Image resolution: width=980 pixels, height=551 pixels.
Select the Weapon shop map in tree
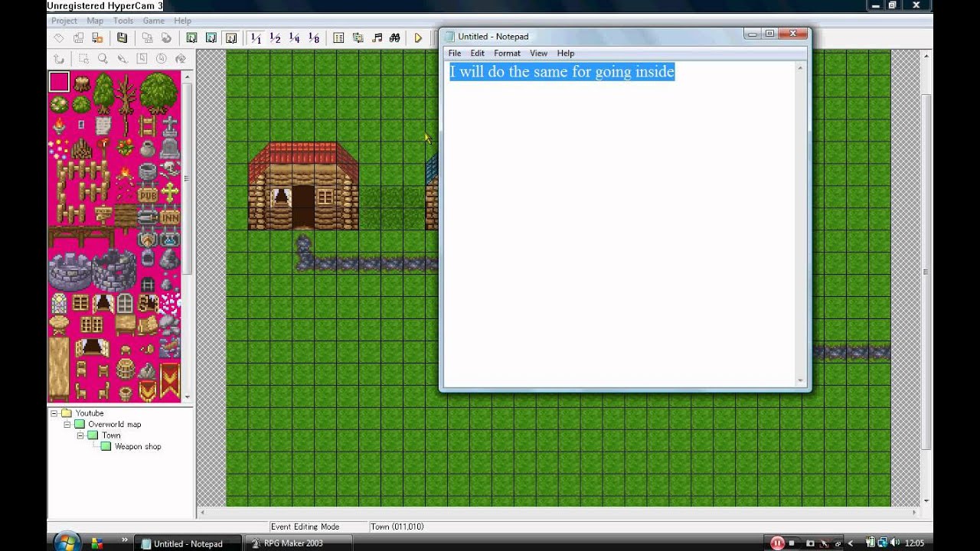tap(131, 446)
